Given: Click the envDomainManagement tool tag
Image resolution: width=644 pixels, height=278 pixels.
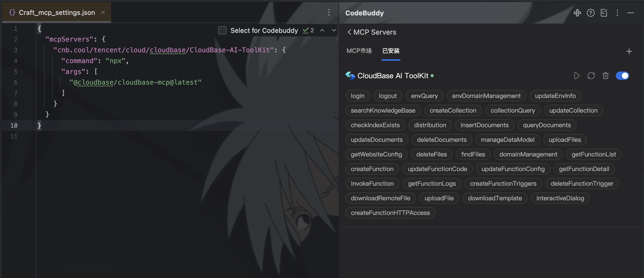Looking at the screenshot, I should [x=486, y=96].
